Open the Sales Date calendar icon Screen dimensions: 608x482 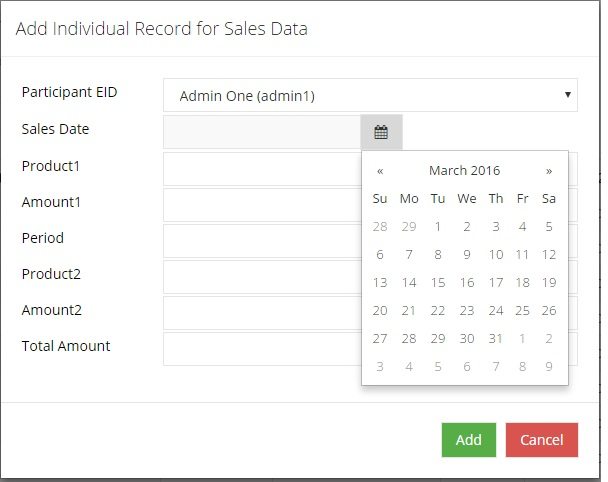click(381, 132)
